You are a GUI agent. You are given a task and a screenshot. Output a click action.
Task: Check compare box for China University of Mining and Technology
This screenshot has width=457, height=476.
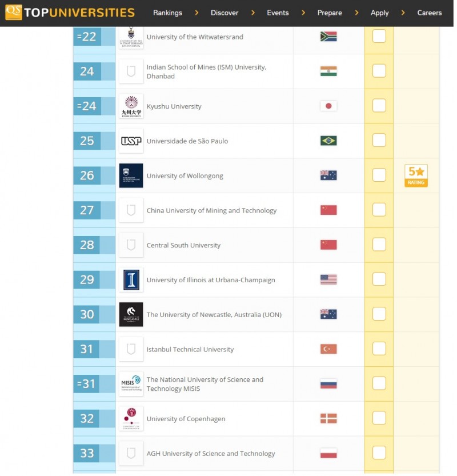click(x=379, y=210)
